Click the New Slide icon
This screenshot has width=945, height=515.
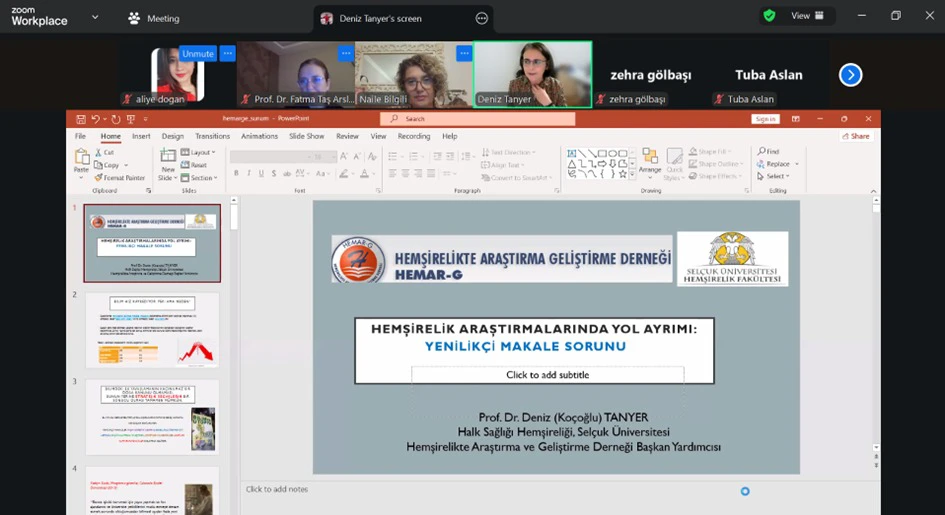click(x=168, y=157)
